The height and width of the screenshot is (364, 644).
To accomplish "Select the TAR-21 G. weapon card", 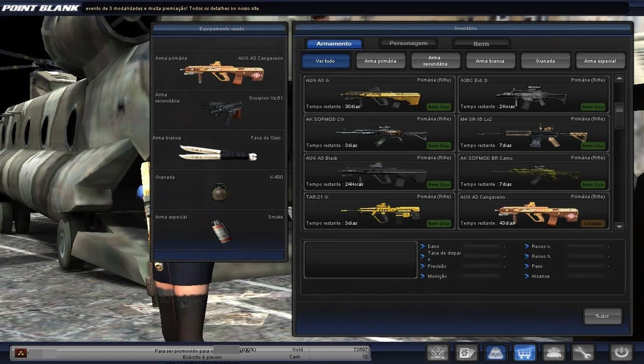I will tap(379, 210).
